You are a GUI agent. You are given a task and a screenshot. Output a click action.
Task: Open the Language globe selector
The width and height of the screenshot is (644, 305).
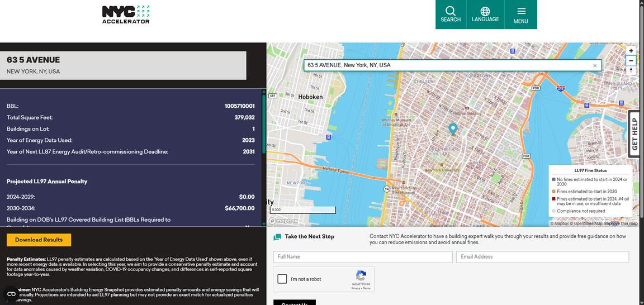[485, 15]
